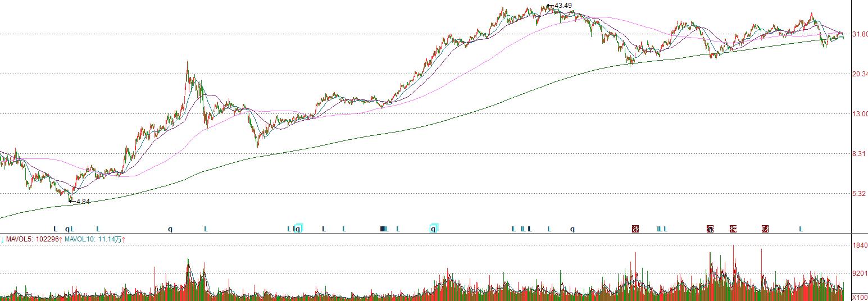Open the 榜 event marker
The height and width of the screenshot is (301, 868).
pyautogui.click(x=733, y=229)
